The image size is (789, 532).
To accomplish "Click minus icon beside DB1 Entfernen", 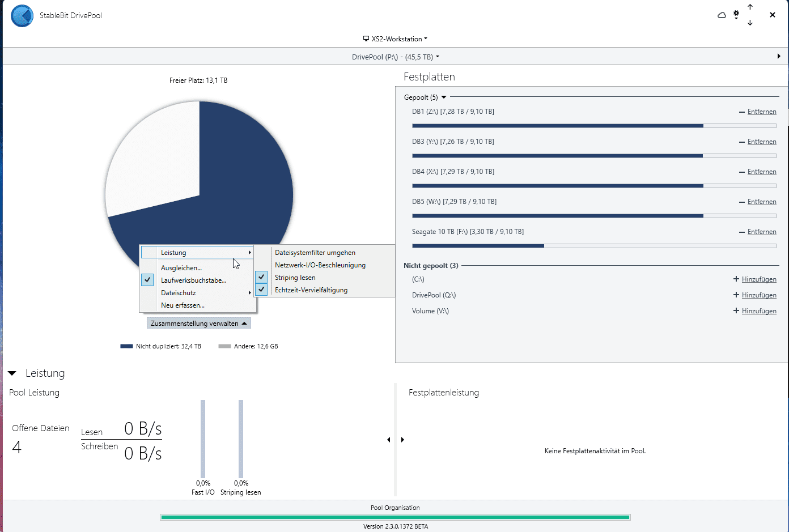I will pyautogui.click(x=742, y=112).
